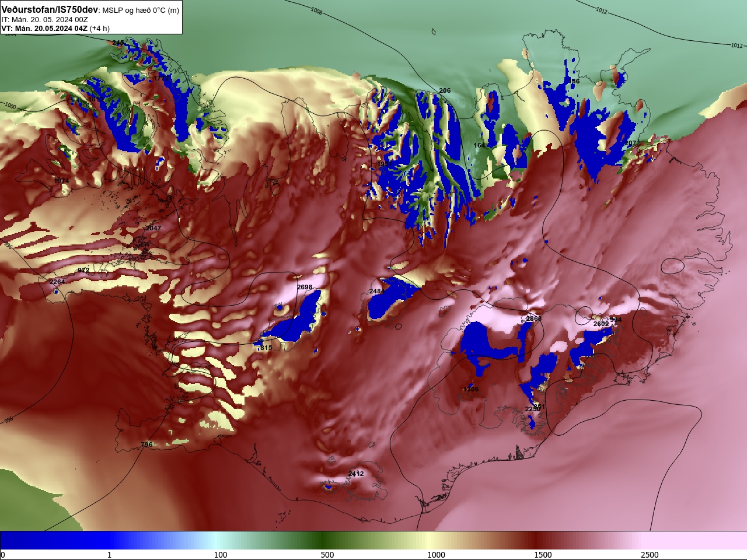Click the 1000 isobar label

(11, 106)
